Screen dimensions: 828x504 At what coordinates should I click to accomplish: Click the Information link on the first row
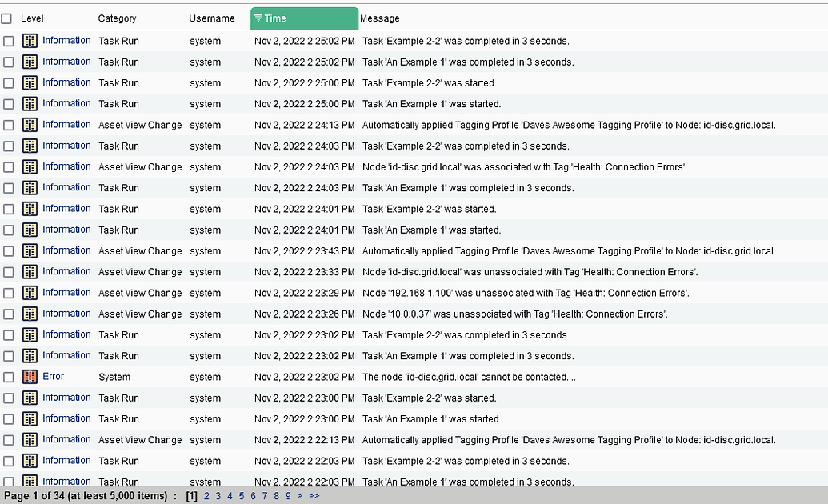[66, 40]
